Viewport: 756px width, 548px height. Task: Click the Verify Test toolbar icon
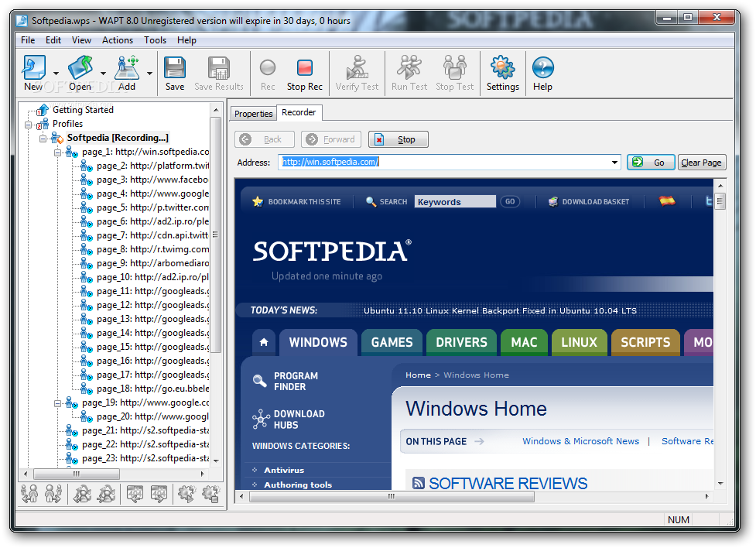357,67
